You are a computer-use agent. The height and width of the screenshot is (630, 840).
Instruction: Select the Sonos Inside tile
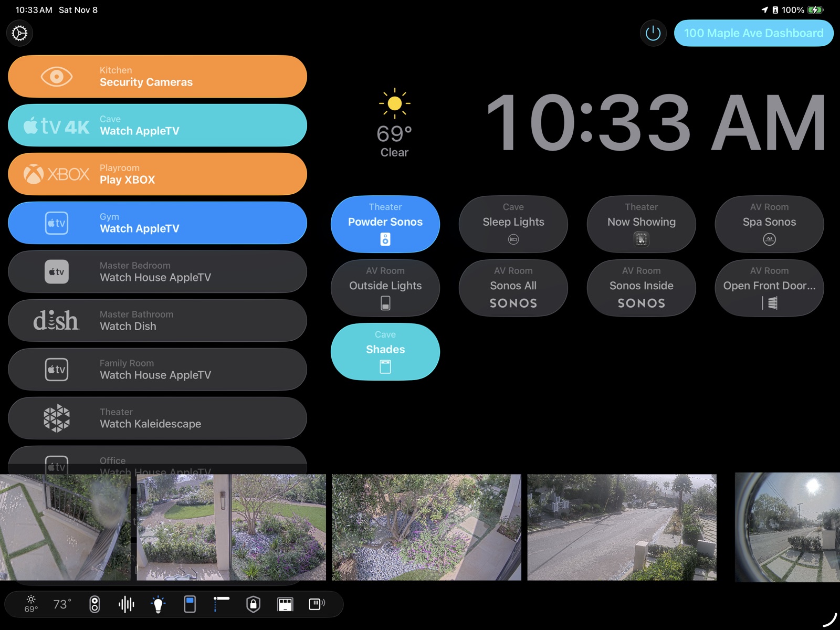642,288
